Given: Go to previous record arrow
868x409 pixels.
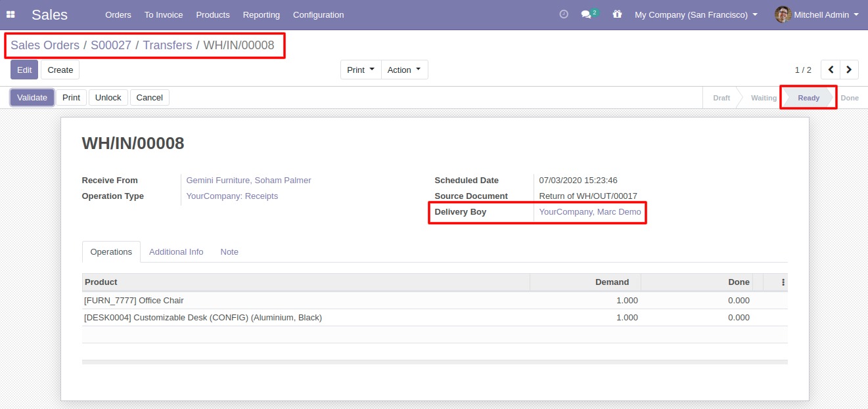Looking at the screenshot, I should pyautogui.click(x=831, y=70).
